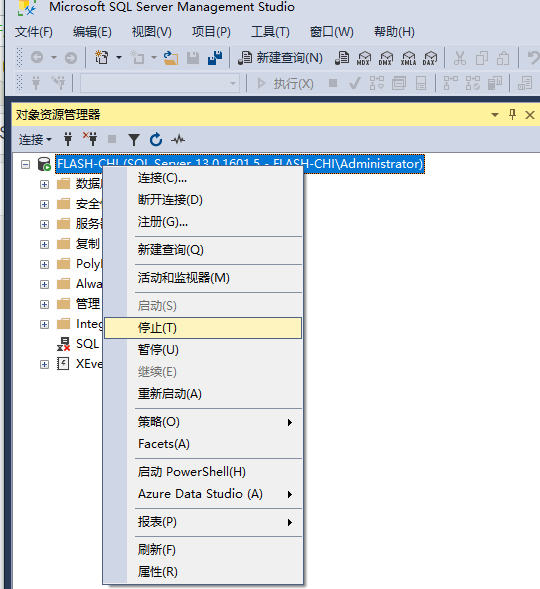Viewport: 540px width, 589px height.
Task: Open the 帮助(H) menu
Action: tap(394, 32)
